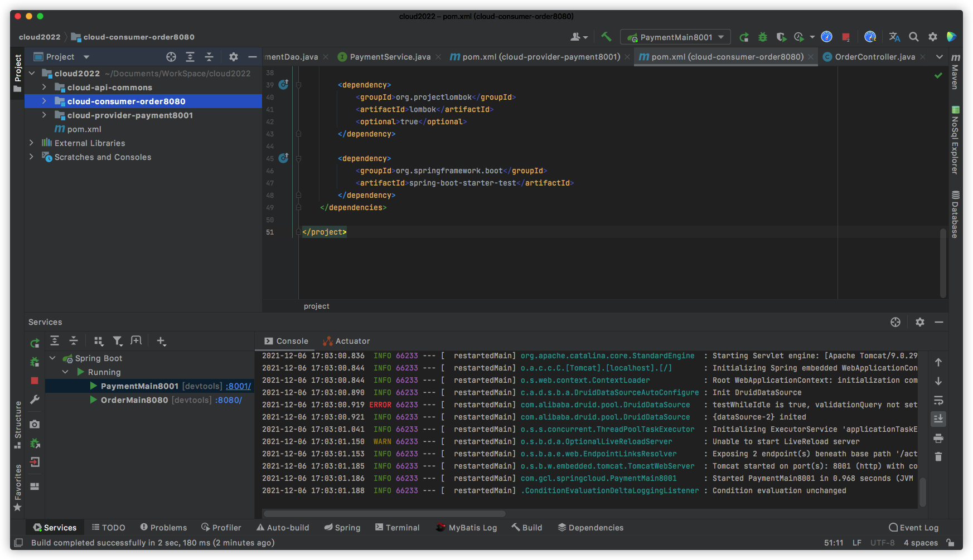Open the Actuator tab

346,341
